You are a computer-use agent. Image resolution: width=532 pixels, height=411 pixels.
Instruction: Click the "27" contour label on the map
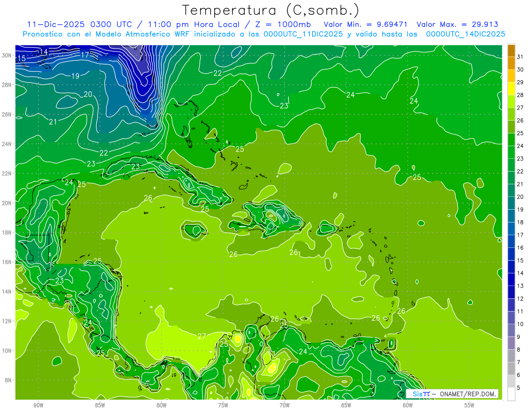[202, 337]
